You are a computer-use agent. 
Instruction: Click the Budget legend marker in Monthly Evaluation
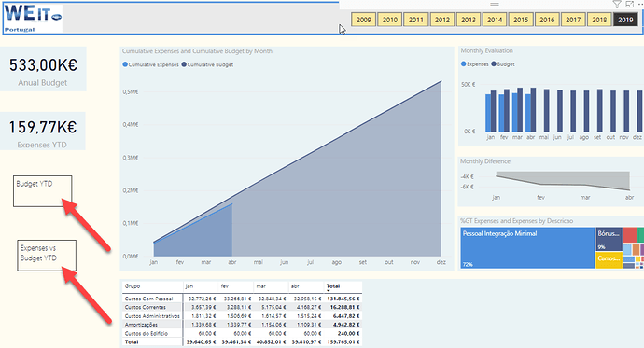[x=494, y=64]
